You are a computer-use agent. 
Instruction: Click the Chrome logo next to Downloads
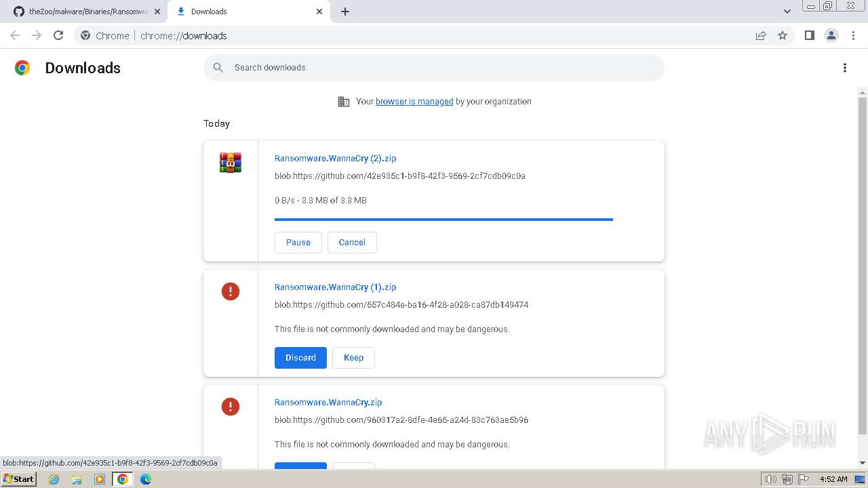22,68
